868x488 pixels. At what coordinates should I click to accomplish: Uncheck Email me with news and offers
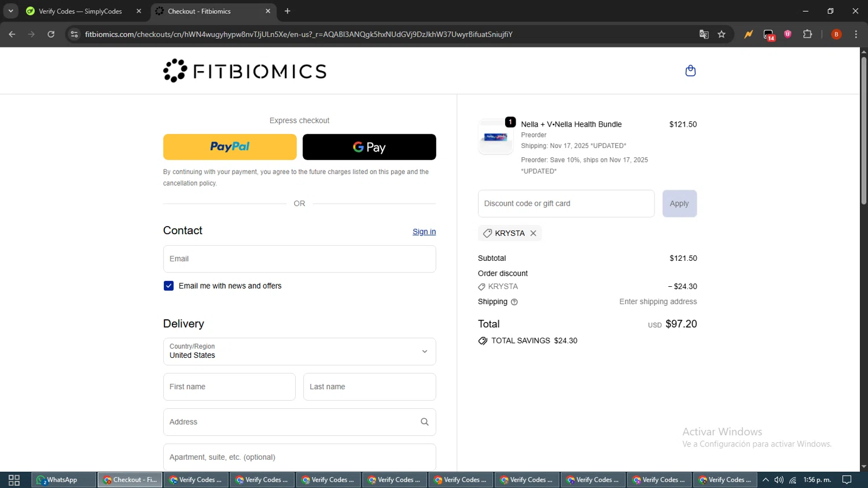pos(168,286)
